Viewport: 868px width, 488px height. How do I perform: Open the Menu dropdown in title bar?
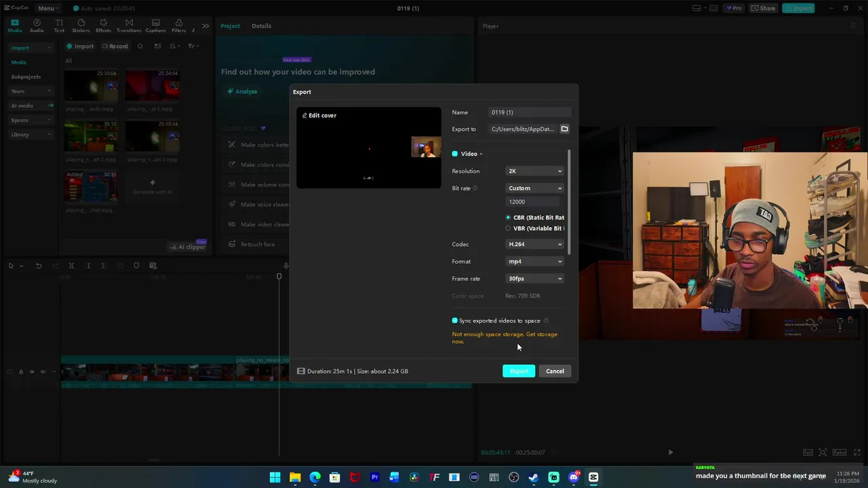click(47, 8)
